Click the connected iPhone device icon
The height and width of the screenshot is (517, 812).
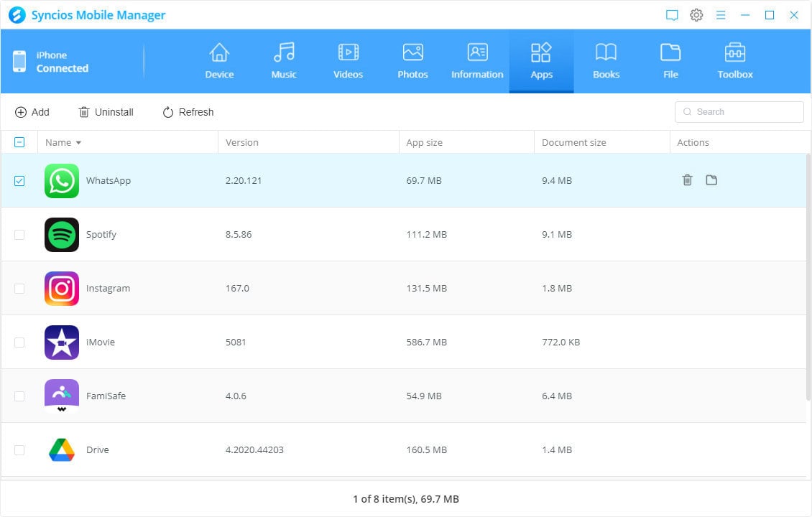point(19,61)
